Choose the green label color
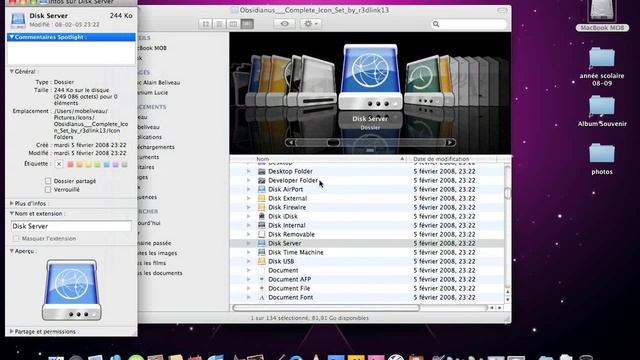The image size is (640, 360). coord(97,164)
